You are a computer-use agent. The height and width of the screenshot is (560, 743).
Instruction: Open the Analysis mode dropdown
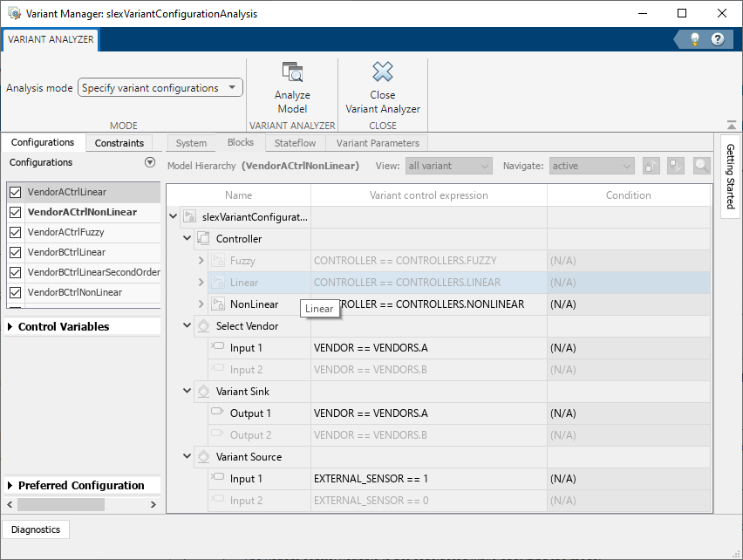point(232,87)
